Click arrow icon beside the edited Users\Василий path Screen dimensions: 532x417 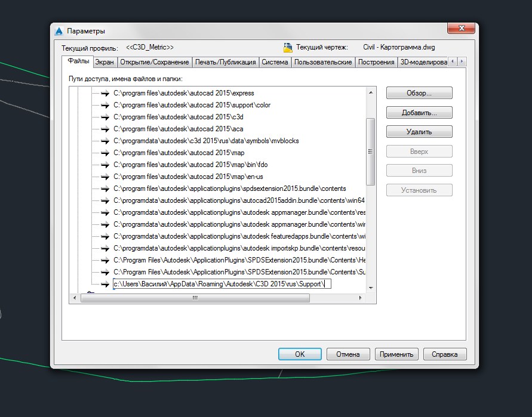pyautogui.click(x=105, y=284)
